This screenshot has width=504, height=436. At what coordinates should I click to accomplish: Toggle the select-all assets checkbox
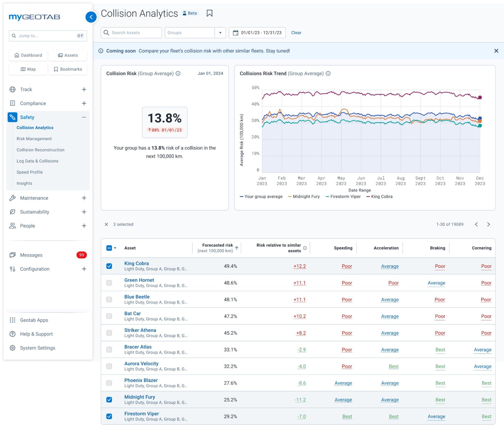tap(109, 248)
